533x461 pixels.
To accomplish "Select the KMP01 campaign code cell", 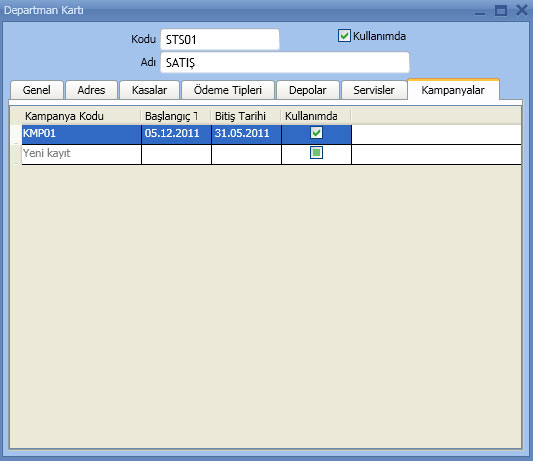I will point(81,133).
